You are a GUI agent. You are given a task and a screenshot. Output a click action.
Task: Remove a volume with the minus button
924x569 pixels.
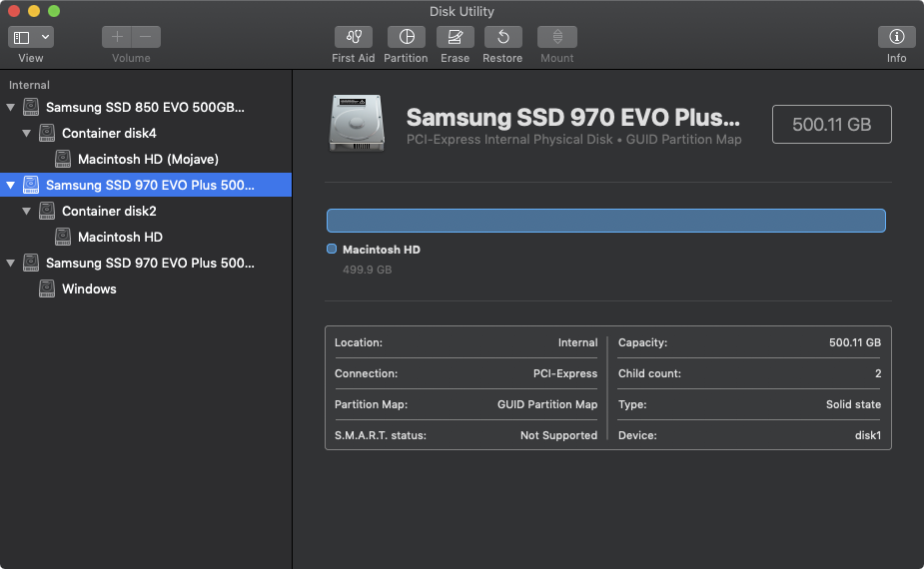(x=146, y=37)
